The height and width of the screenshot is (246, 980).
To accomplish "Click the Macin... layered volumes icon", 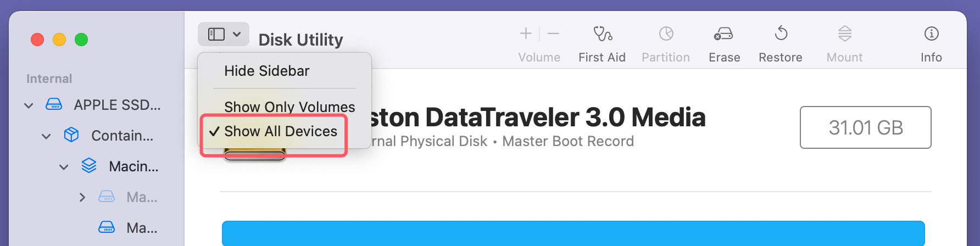I will [89, 166].
